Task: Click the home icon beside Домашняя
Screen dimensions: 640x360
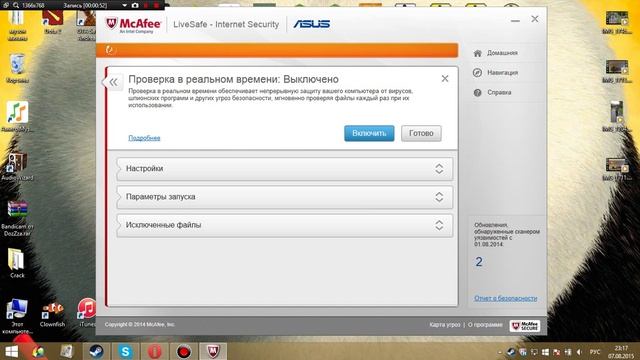Action: (x=478, y=53)
